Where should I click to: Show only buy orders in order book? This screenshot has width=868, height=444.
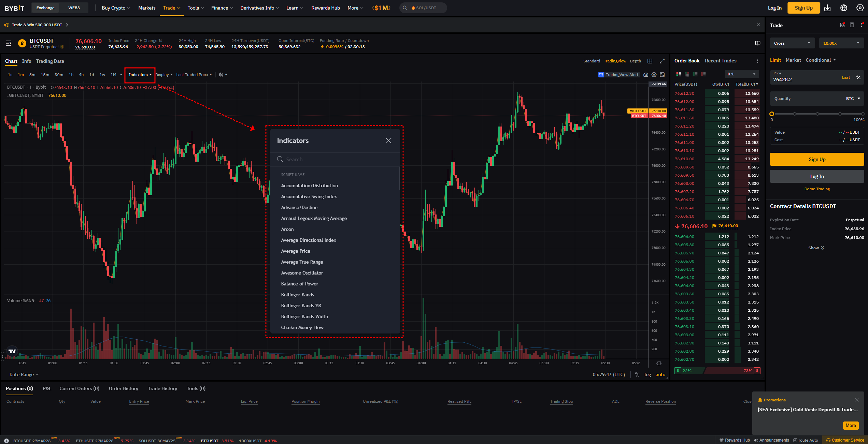click(695, 74)
